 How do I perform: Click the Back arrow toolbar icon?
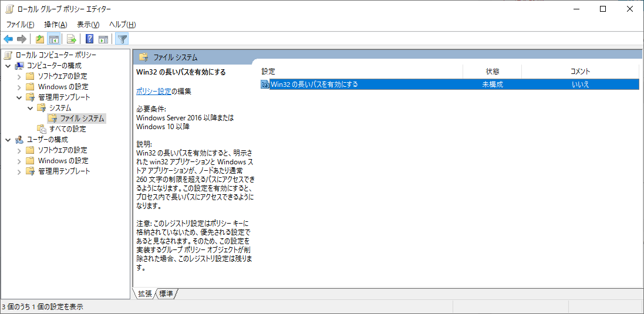[8, 39]
